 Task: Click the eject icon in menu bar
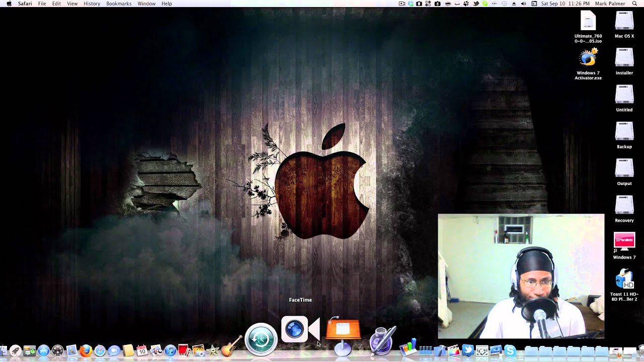(x=514, y=4)
